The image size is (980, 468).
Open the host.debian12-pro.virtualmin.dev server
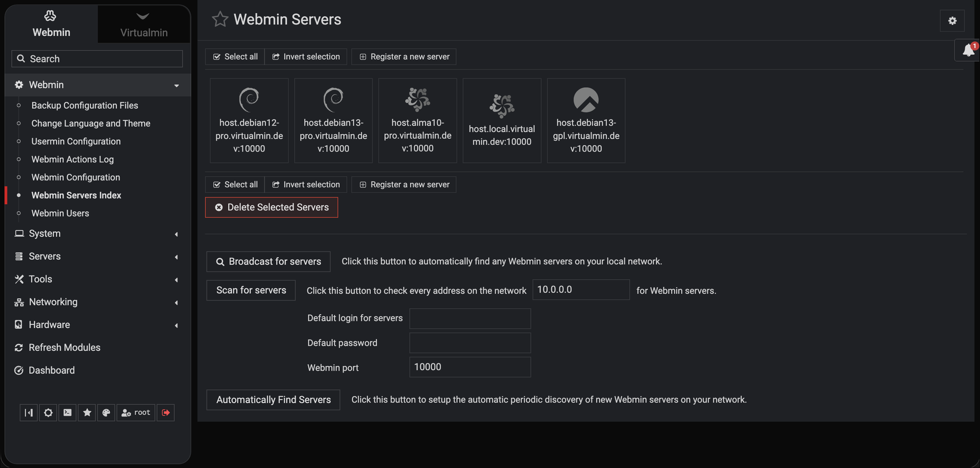[249, 120]
